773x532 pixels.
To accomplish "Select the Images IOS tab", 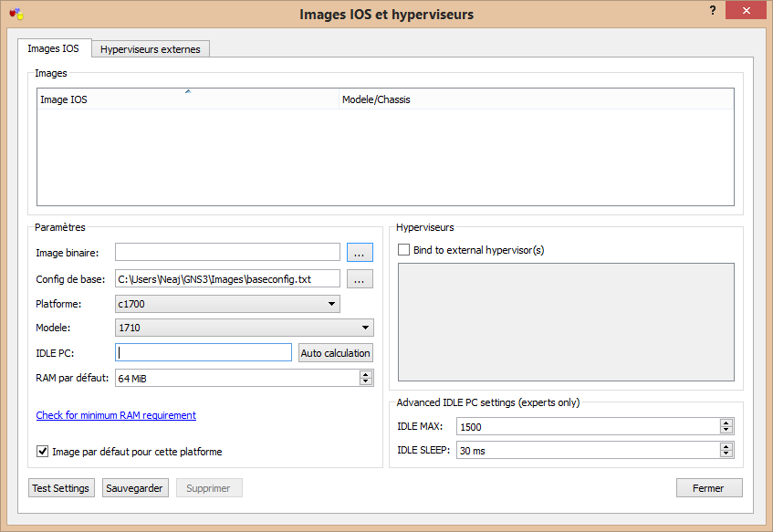I will 53,49.
